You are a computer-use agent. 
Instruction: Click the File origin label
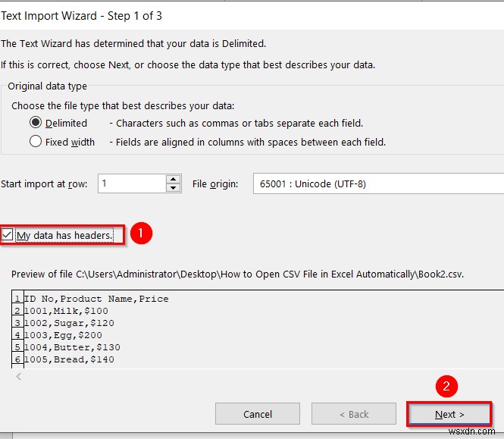[215, 183]
